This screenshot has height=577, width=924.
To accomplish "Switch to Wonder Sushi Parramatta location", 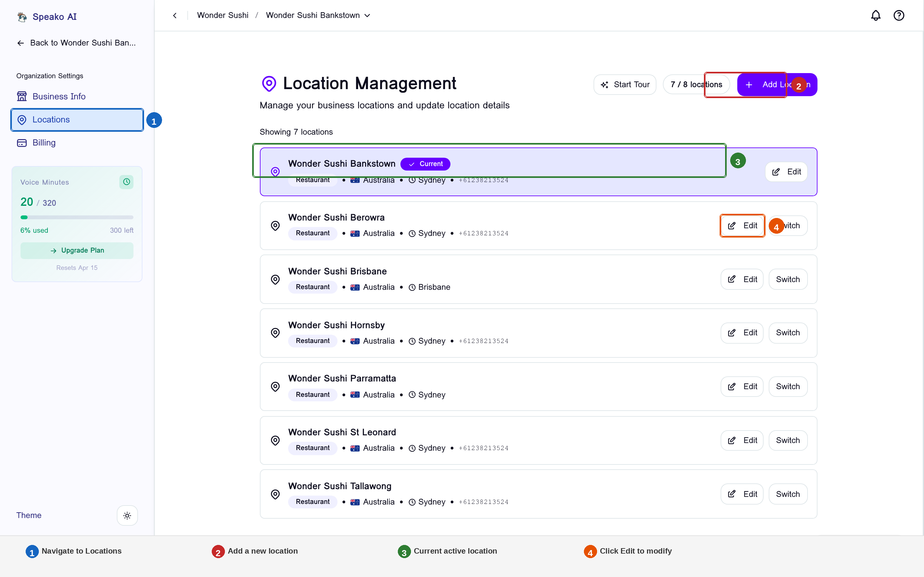I will (788, 386).
